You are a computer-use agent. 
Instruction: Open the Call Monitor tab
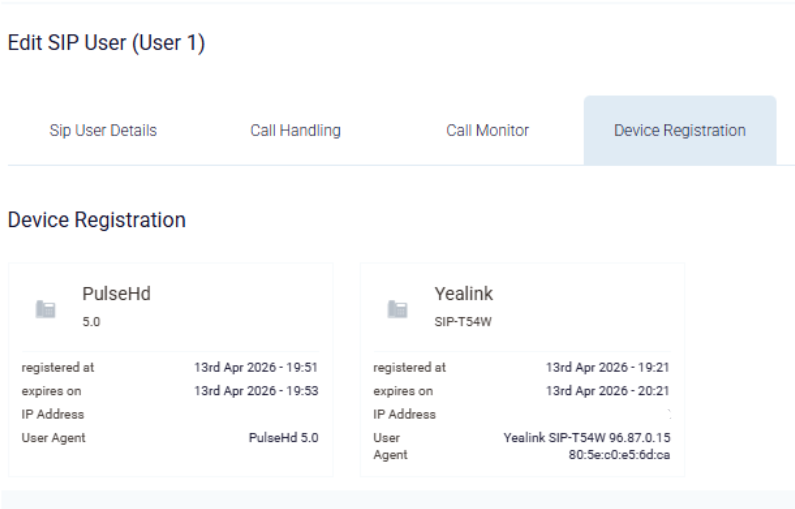(x=488, y=130)
